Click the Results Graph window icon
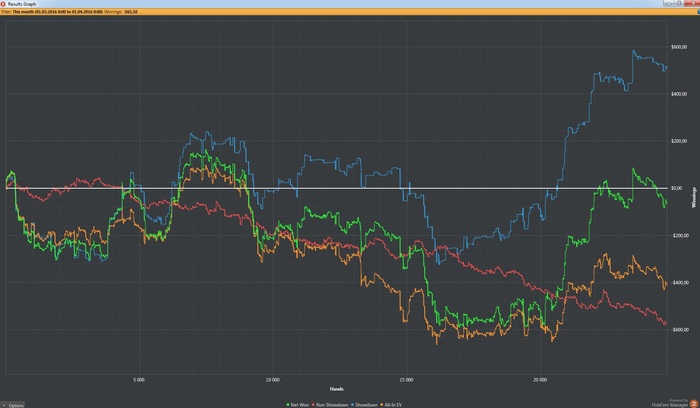 [x=3, y=4]
